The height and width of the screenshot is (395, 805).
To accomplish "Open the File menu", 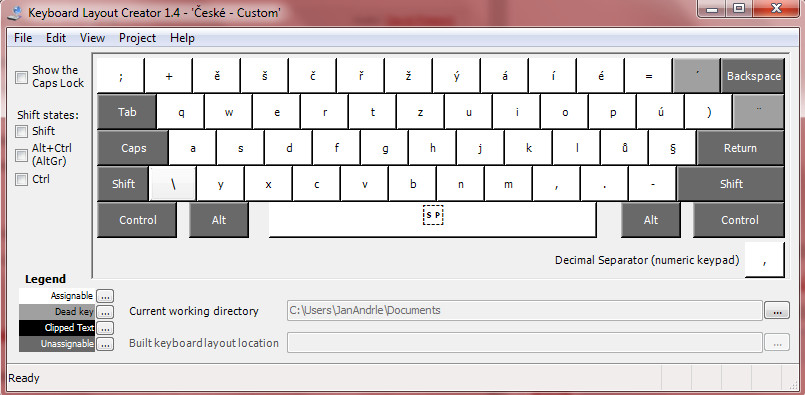I will 23,38.
